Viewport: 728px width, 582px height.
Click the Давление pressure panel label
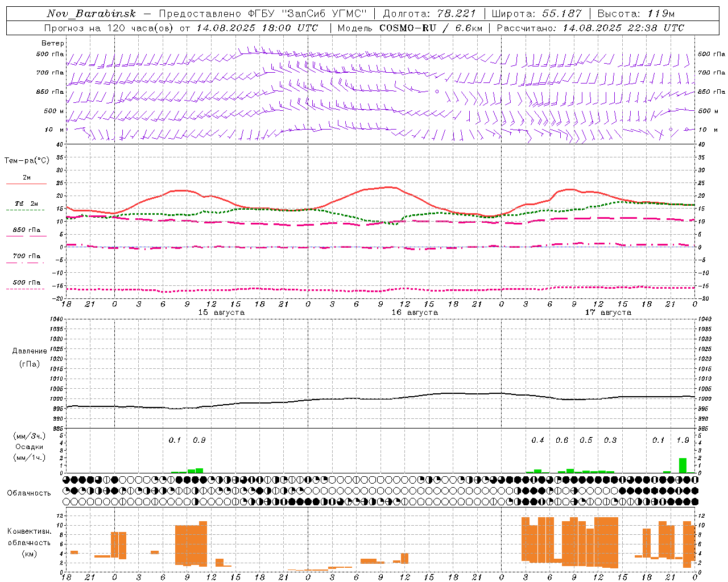(30, 351)
